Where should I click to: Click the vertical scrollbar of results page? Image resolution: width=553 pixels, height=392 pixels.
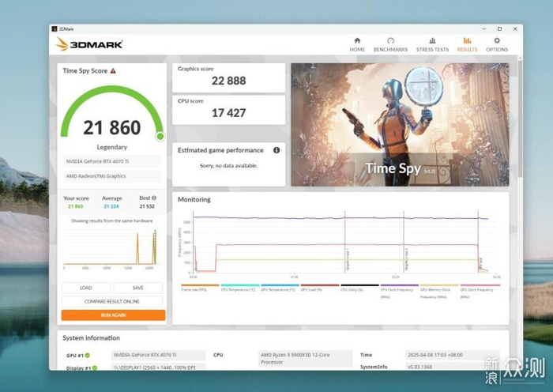(x=520, y=119)
